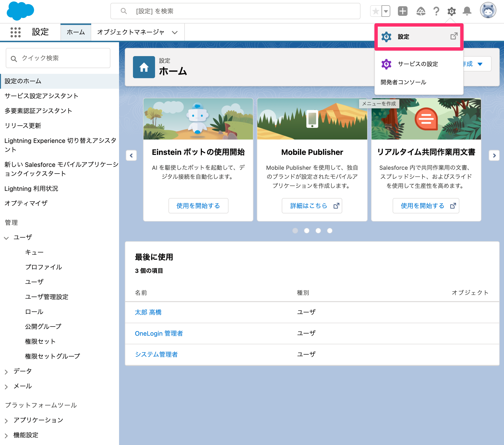Expand the メール section
This screenshot has width=504, height=445.
(6, 387)
